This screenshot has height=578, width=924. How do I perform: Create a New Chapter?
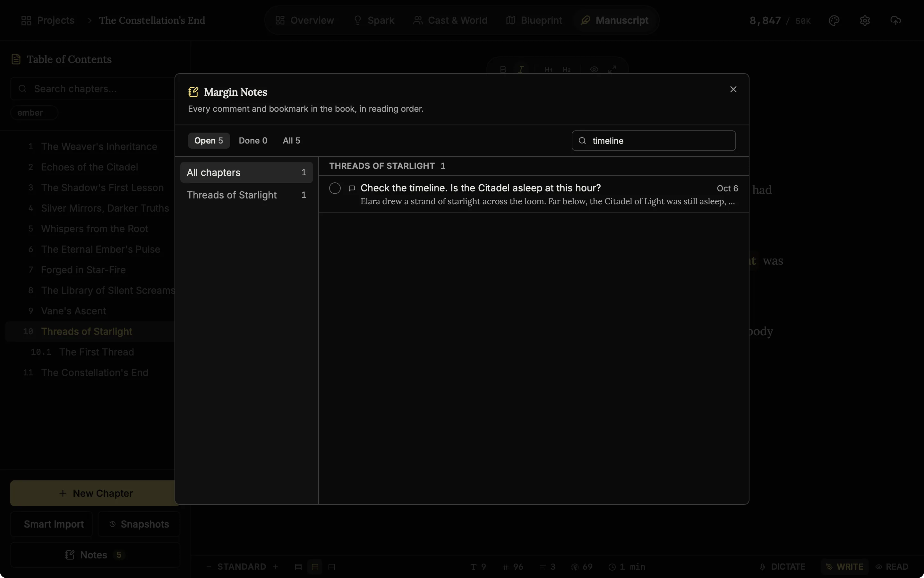[96, 493]
